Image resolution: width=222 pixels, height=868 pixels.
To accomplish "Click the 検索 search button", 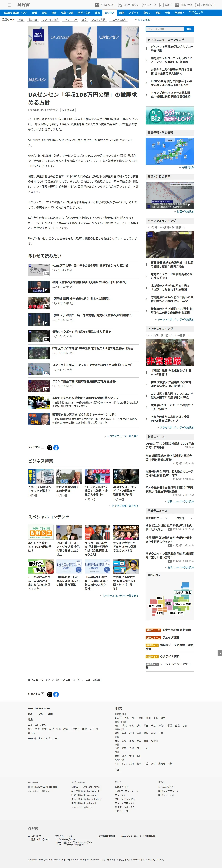I will [189, 29].
